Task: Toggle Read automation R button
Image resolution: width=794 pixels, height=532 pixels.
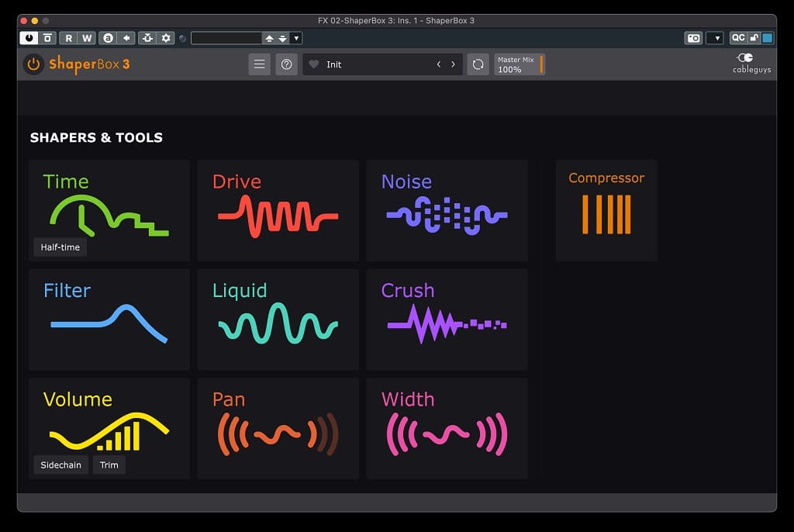Action: [x=68, y=38]
